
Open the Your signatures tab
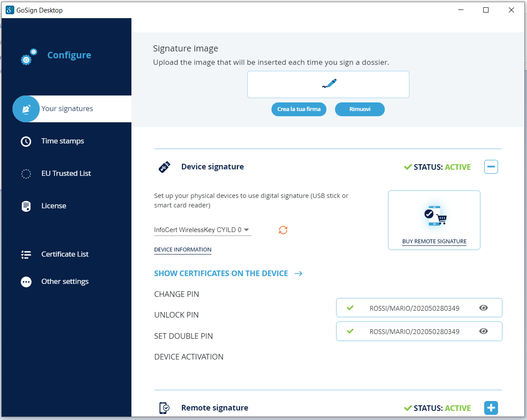point(67,109)
